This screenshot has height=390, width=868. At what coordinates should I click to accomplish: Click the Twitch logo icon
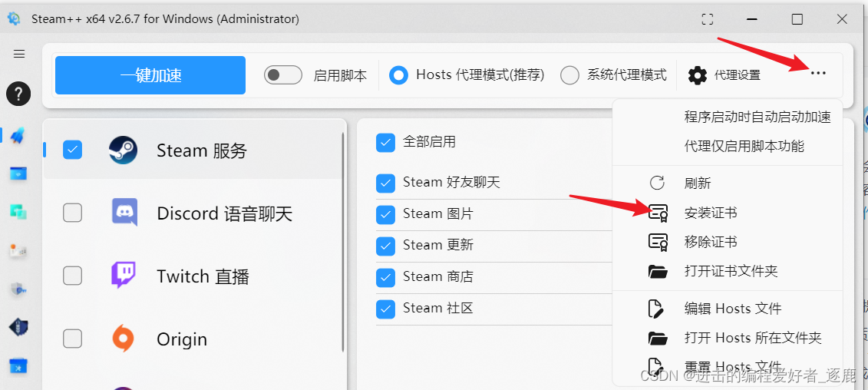(x=124, y=276)
